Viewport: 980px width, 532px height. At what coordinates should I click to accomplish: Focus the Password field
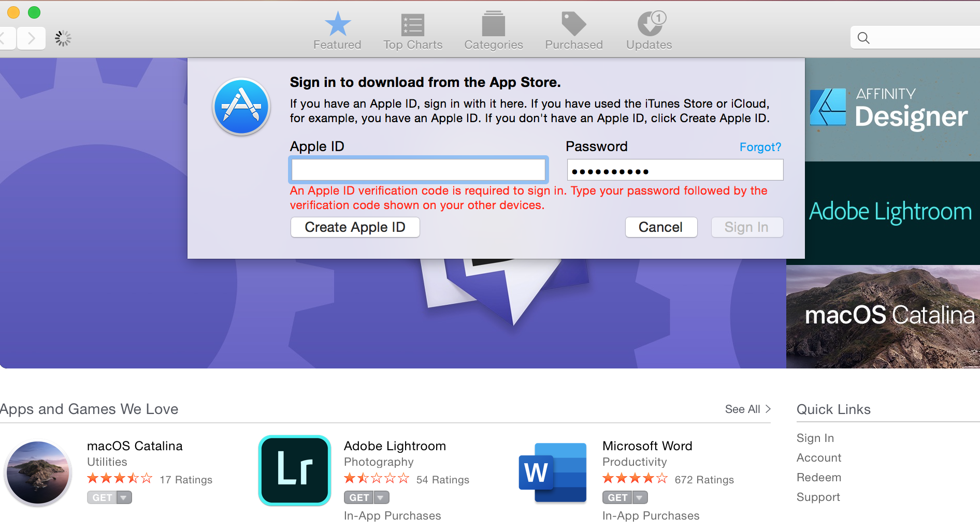pyautogui.click(x=675, y=170)
